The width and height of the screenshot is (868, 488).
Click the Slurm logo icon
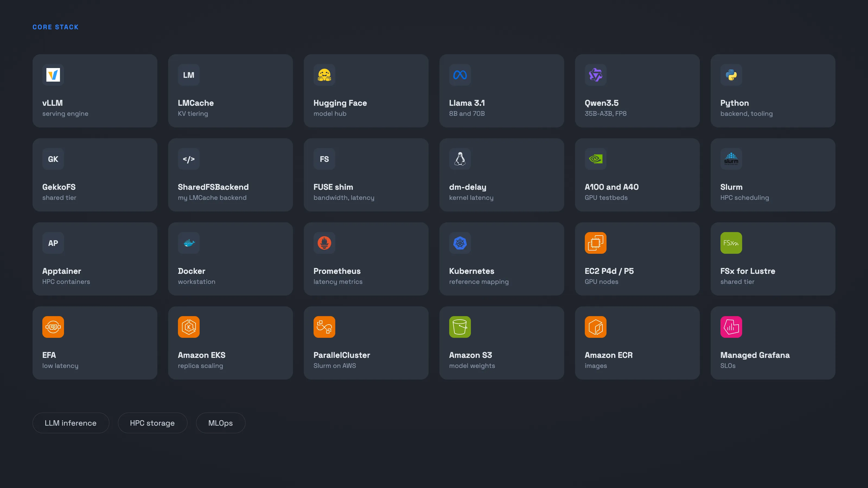point(731,159)
